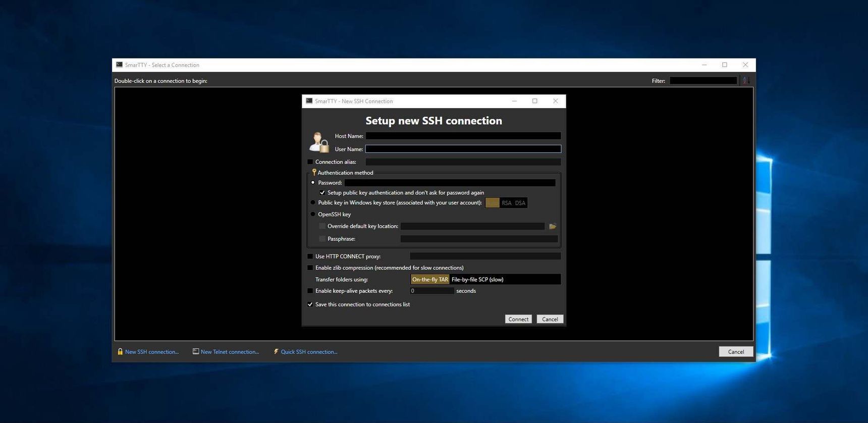The width and height of the screenshot is (868, 423).
Task: Close the New SSH Connection dialog
Action: (556, 101)
